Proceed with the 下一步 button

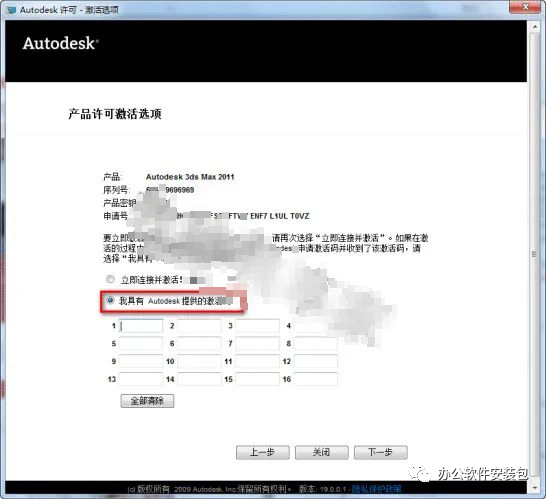click(381, 452)
